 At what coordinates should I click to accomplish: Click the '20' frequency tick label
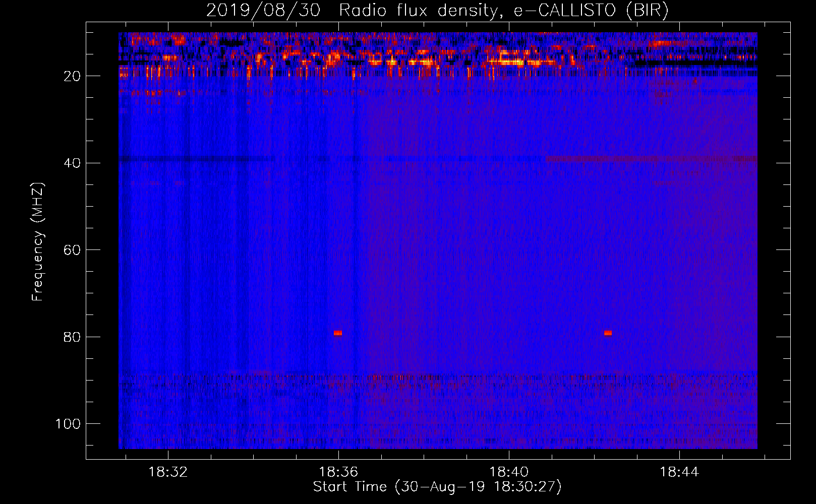point(72,76)
